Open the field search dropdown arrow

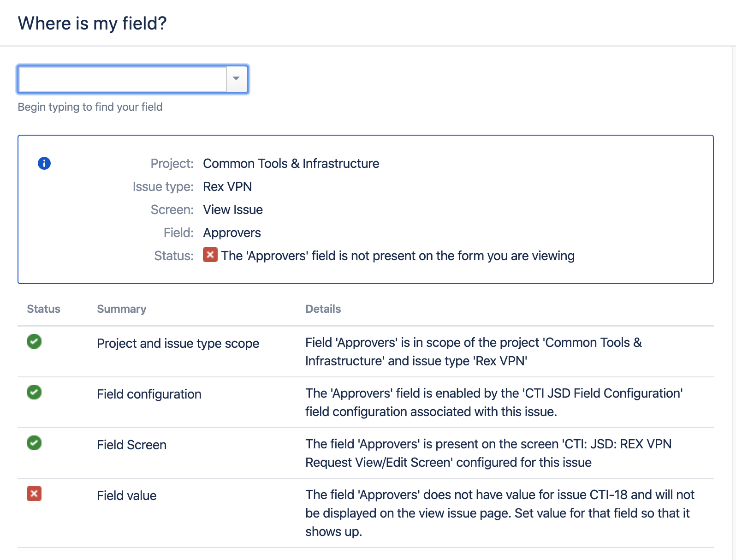(x=237, y=79)
